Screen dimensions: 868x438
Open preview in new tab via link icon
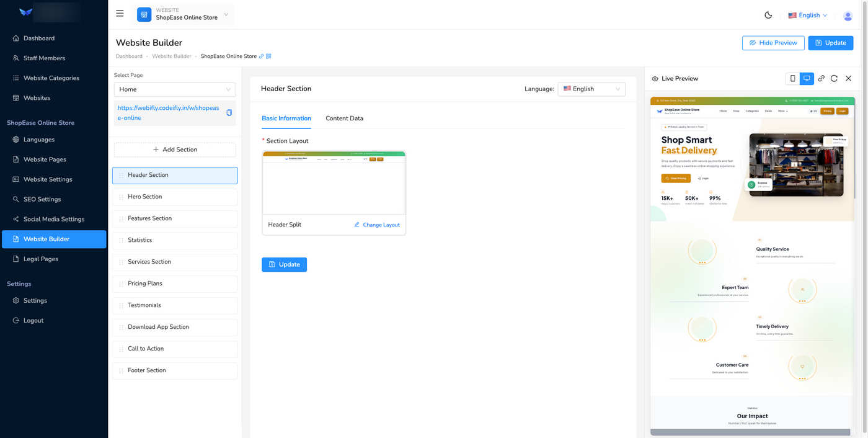coord(821,79)
